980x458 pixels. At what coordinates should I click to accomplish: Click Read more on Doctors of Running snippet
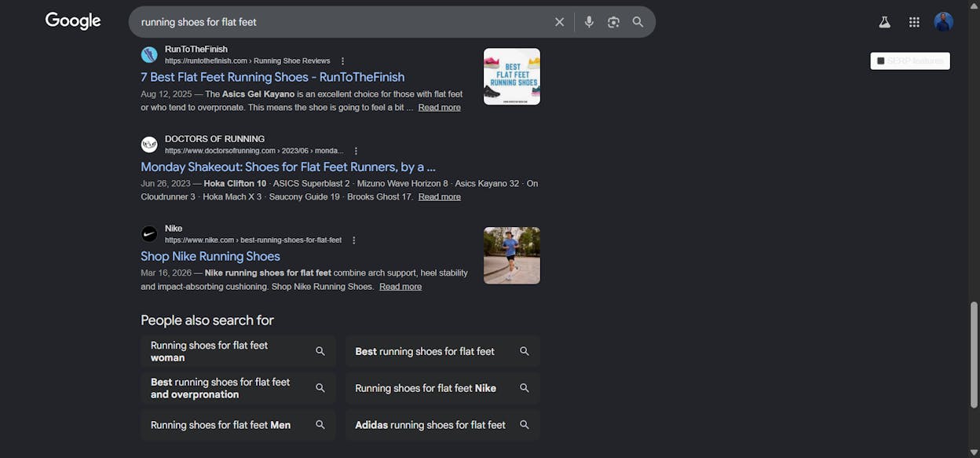click(x=439, y=197)
